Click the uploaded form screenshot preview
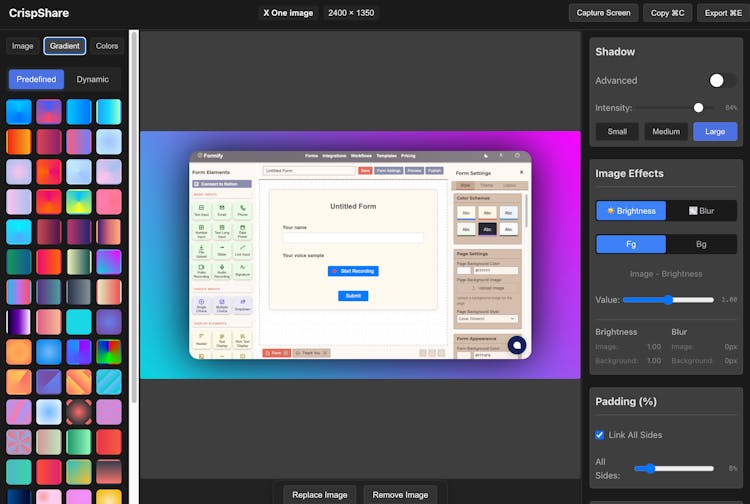Screen dimensions: 750x504 (x=360, y=255)
